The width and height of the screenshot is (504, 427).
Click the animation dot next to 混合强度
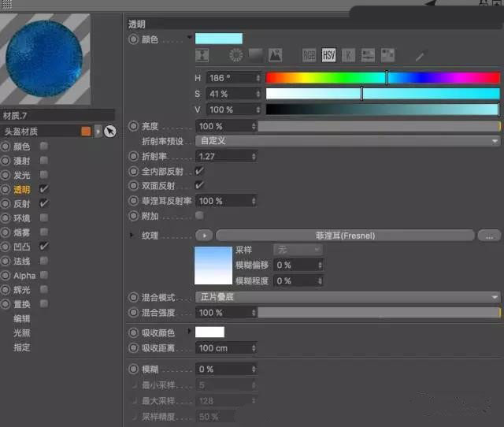click(133, 312)
